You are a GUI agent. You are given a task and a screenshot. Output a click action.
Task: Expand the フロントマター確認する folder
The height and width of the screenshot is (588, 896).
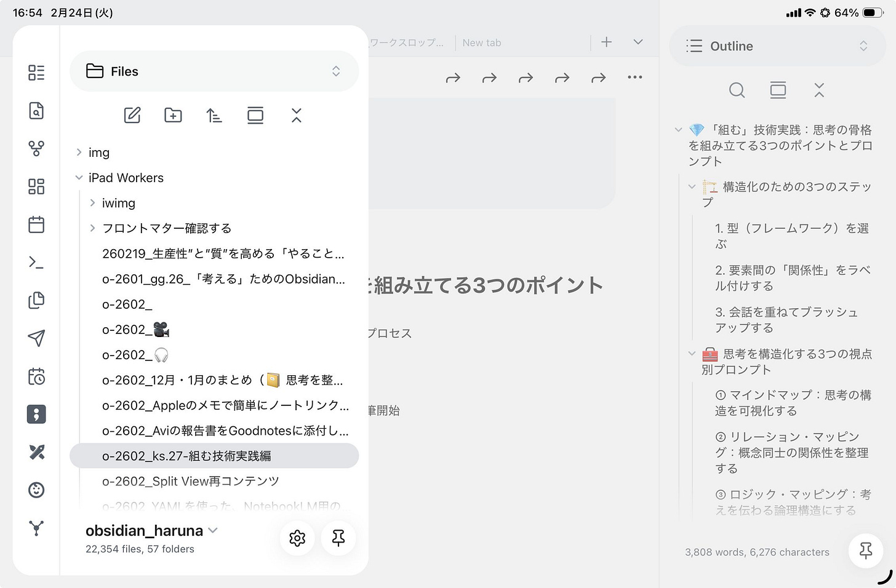pos(92,228)
